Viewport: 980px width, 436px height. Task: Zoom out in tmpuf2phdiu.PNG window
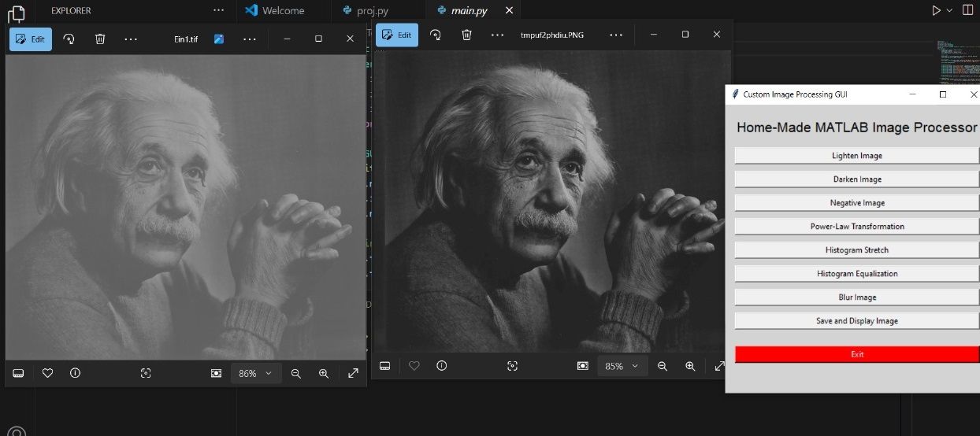[x=663, y=366]
